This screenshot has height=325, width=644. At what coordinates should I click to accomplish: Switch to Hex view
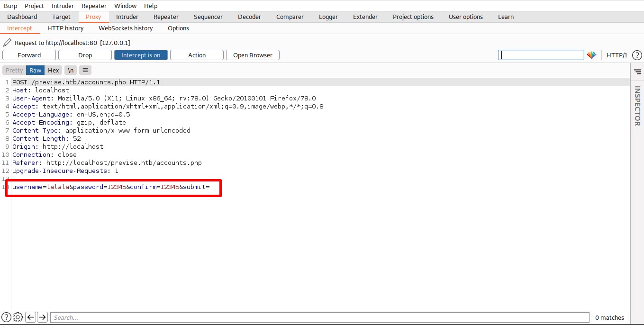(x=54, y=70)
